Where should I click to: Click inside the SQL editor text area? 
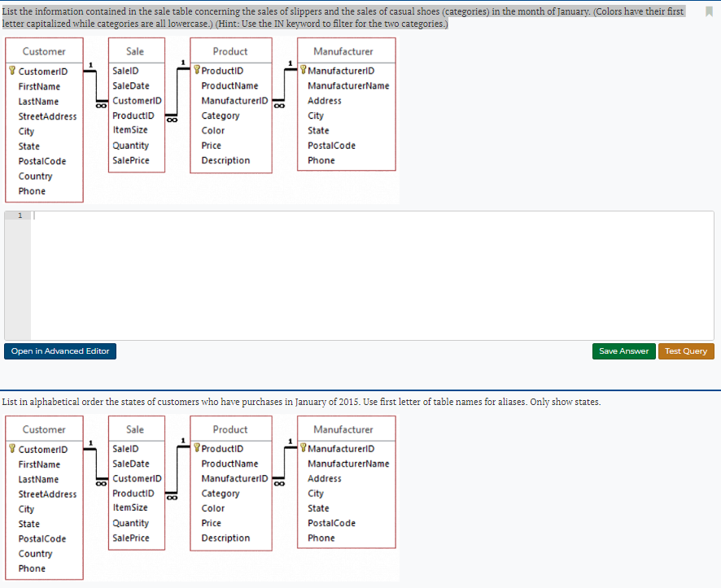coord(372,276)
